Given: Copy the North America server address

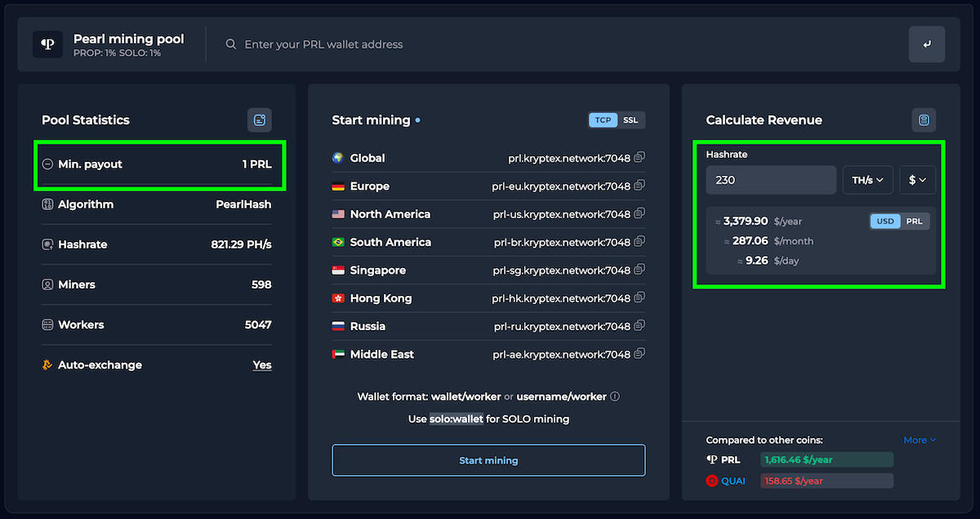Looking at the screenshot, I should pyautogui.click(x=639, y=214).
